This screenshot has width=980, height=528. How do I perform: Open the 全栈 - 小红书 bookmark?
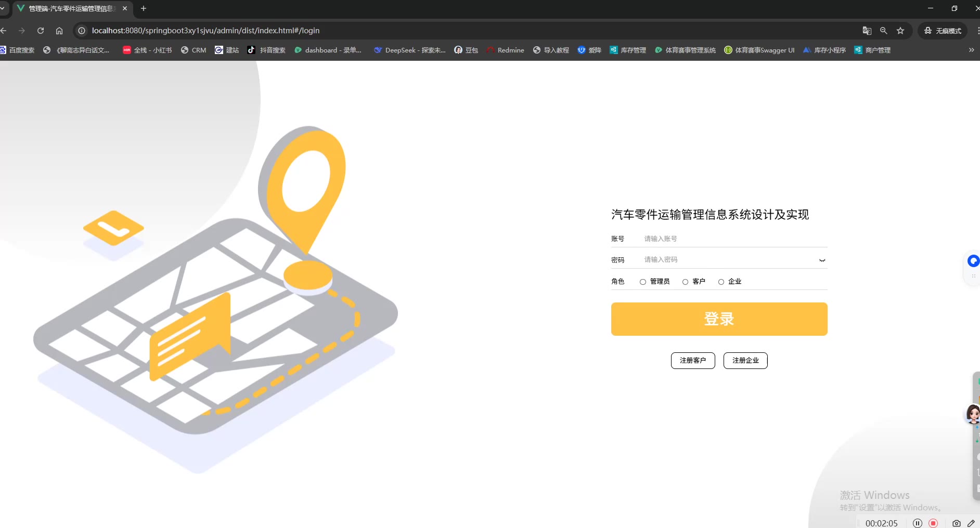(147, 50)
